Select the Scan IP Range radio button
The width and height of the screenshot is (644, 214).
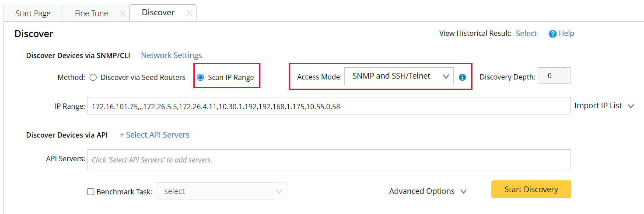tap(201, 77)
